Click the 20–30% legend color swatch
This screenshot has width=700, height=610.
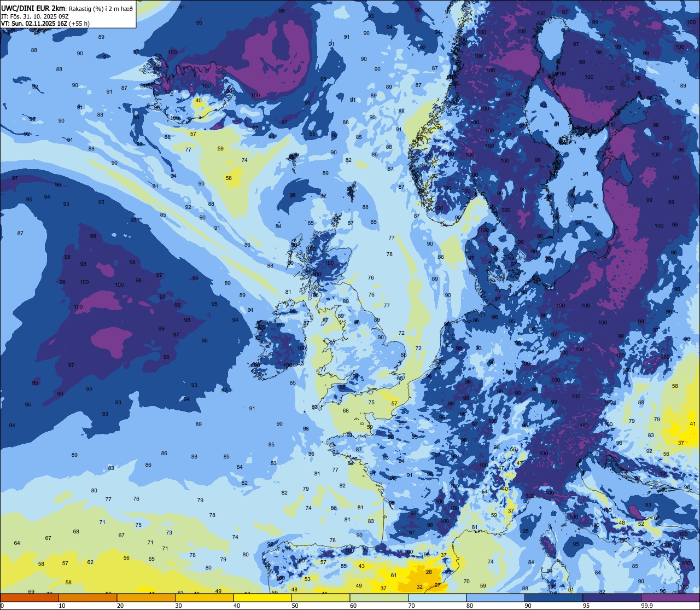pyautogui.click(x=146, y=597)
